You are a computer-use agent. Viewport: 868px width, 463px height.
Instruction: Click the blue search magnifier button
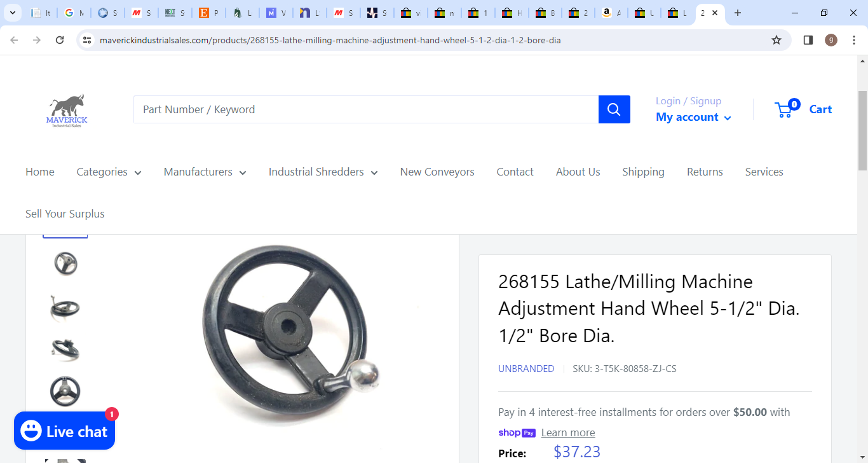tap(614, 109)
